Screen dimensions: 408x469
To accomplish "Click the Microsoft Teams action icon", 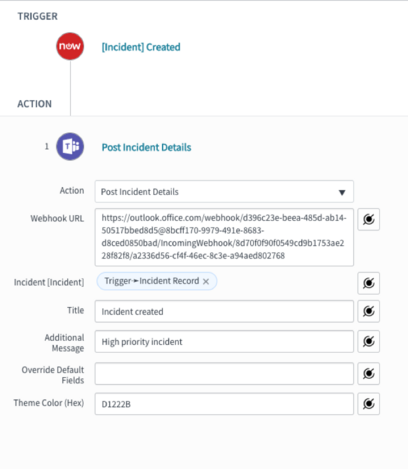I will pyautogui.click(x=70, y=146).
